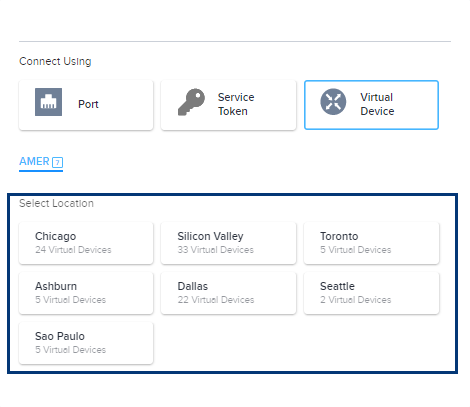Click the Virtual Device arrows icon

(x=333, y=102)
